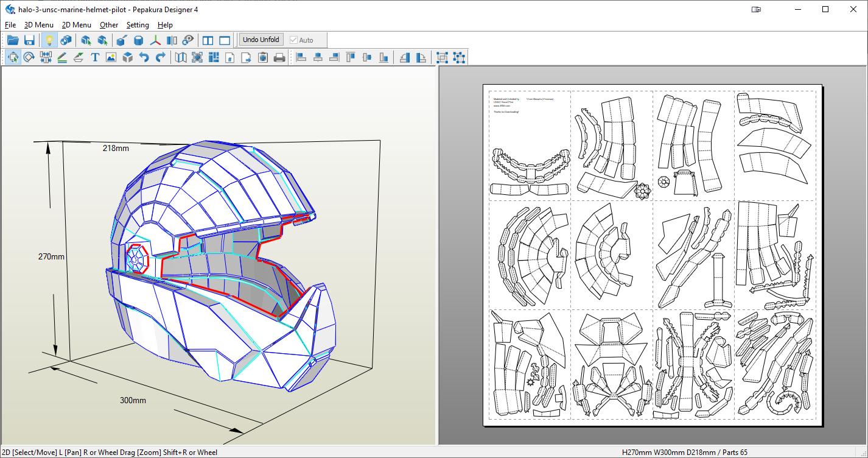Viewport: 868px width, 458px height.
Task: Open the Help menu
Action: click(165, 25)
